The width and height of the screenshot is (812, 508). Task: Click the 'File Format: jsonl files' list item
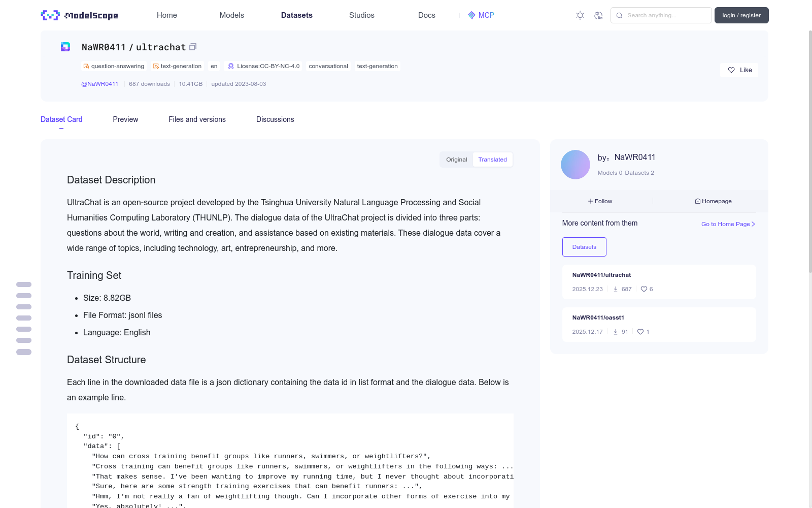coord(123,315)
